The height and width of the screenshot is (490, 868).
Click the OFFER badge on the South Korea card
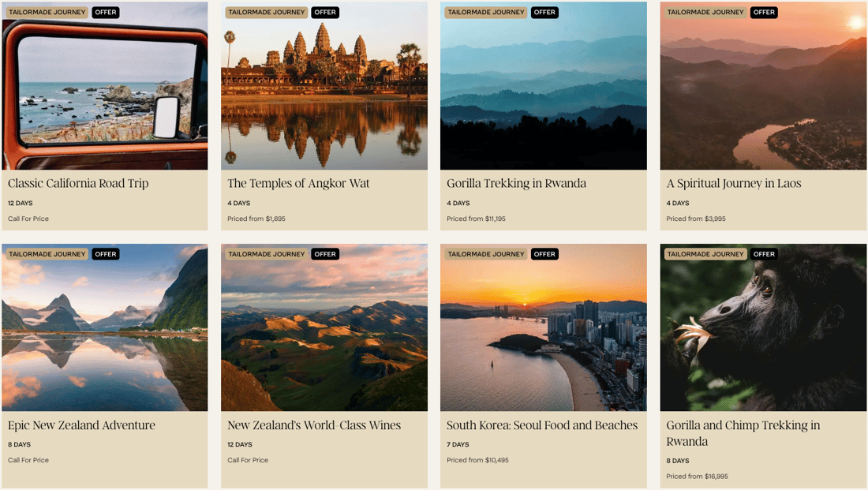544,254
